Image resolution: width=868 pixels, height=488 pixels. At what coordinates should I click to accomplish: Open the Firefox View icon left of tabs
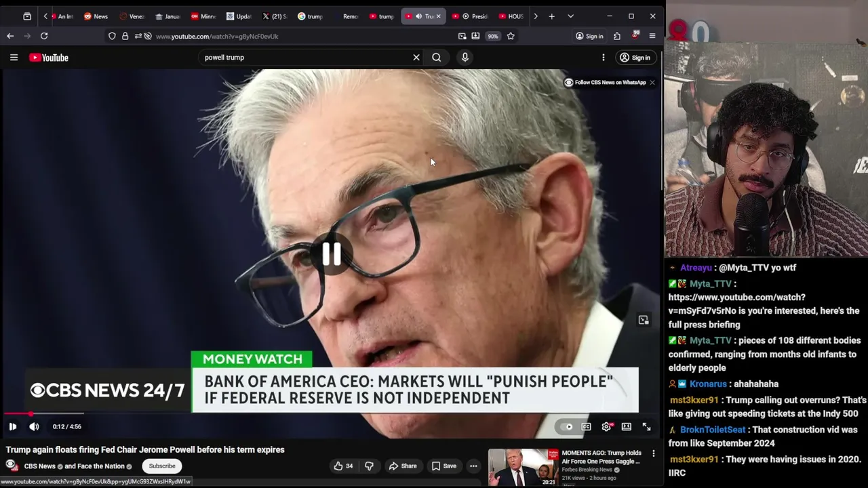point(27,16)
